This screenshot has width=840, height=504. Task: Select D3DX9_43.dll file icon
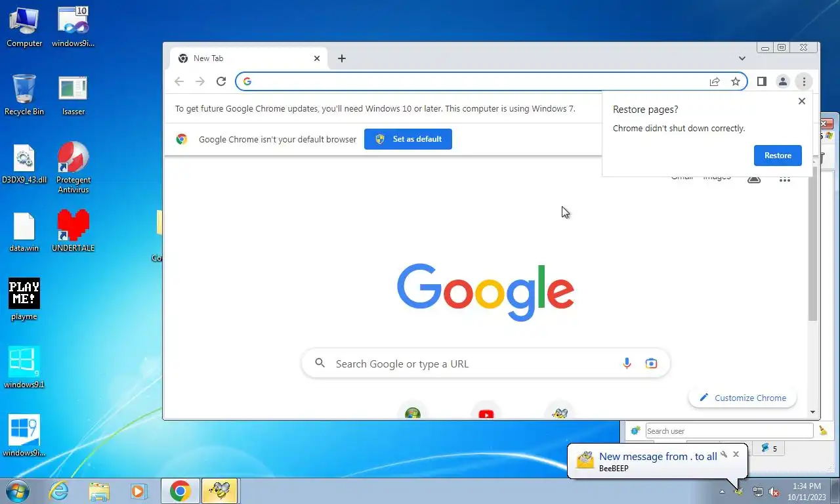point(24,163)
